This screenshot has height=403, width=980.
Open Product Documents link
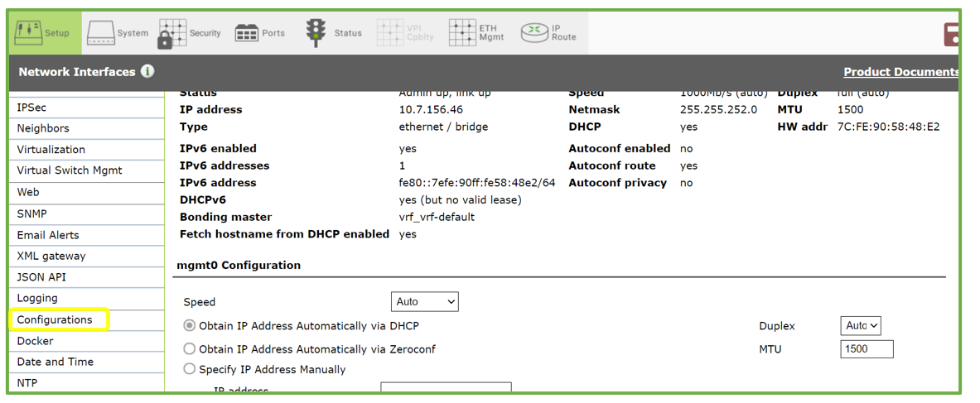pyautogui.click(x=900, y=72)
